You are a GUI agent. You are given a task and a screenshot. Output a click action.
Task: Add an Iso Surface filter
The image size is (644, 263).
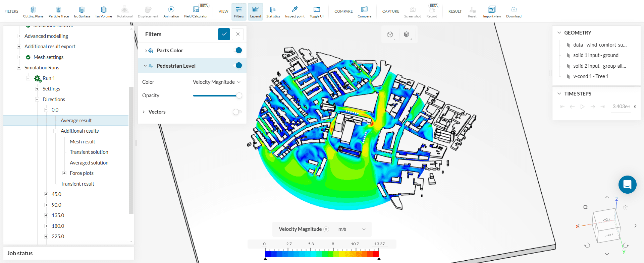pos(82,12)
